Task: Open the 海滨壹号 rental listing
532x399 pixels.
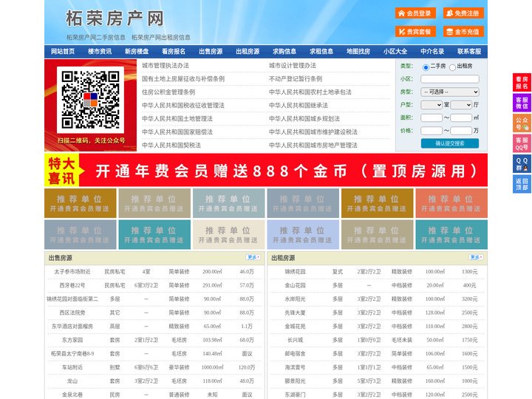Action: point(295,367)
